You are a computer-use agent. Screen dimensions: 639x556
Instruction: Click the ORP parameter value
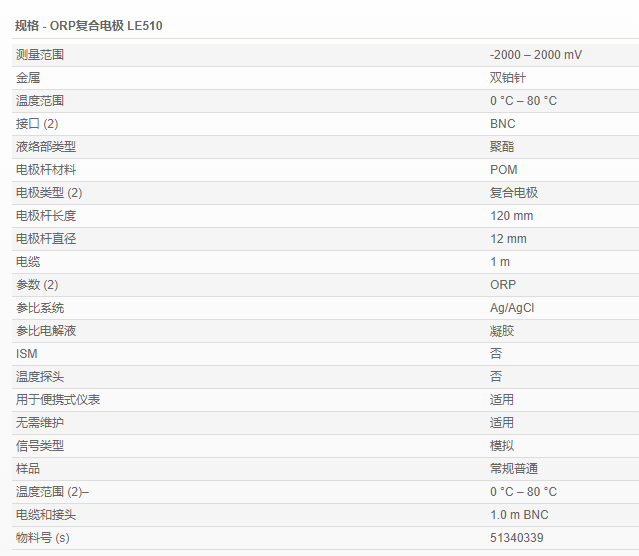tap(503, 285)
